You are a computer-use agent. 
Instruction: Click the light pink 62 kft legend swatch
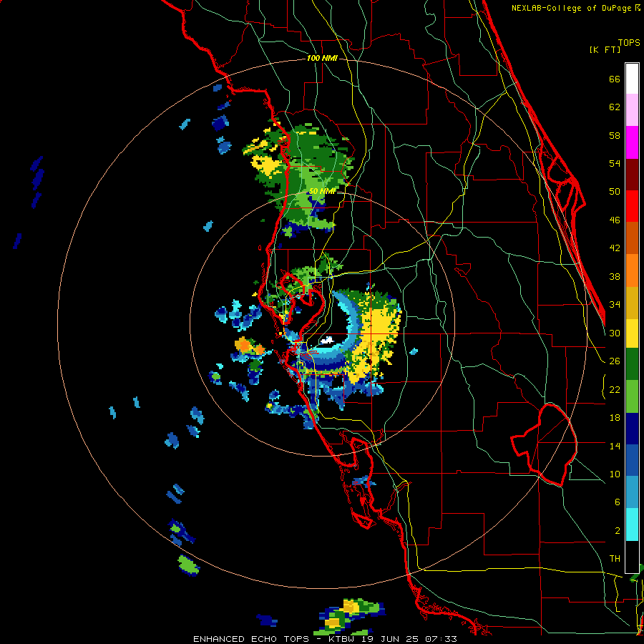click(632, 110)
